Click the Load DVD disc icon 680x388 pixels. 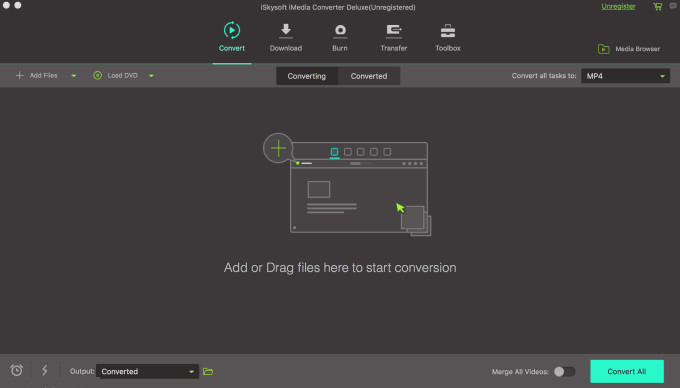point(98,75)
